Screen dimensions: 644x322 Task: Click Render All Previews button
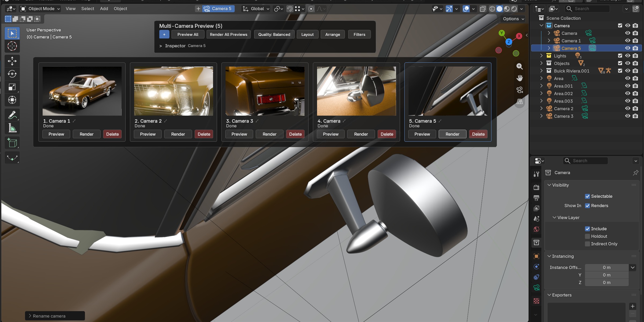[229, 34]
